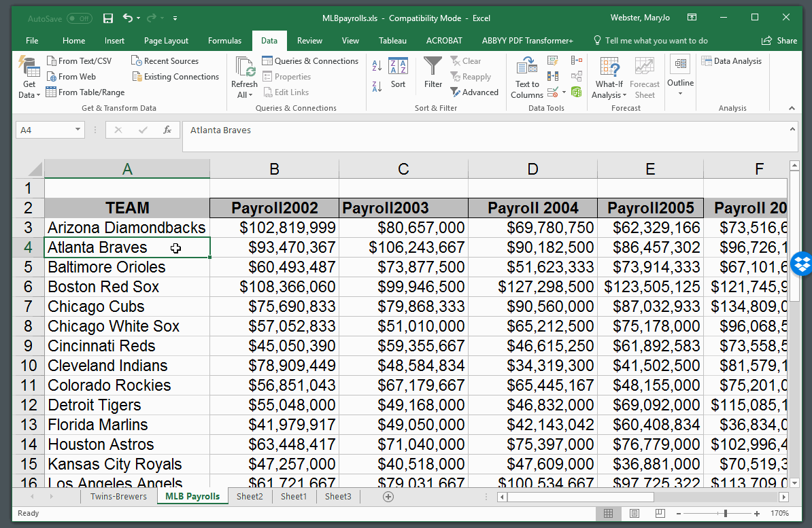Expand the formula bar
Viewport: 812px width, 528px height.
tap(792, 129)
